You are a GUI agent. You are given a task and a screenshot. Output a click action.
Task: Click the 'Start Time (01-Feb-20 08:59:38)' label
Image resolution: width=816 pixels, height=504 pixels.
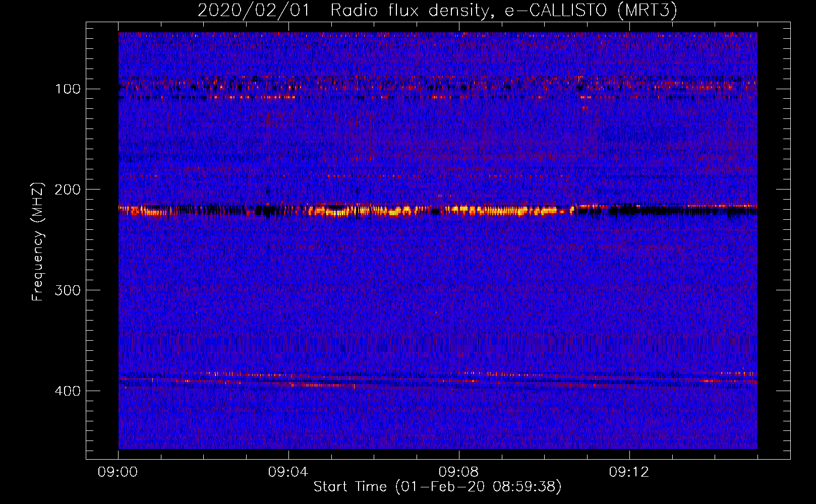(437, 487)
